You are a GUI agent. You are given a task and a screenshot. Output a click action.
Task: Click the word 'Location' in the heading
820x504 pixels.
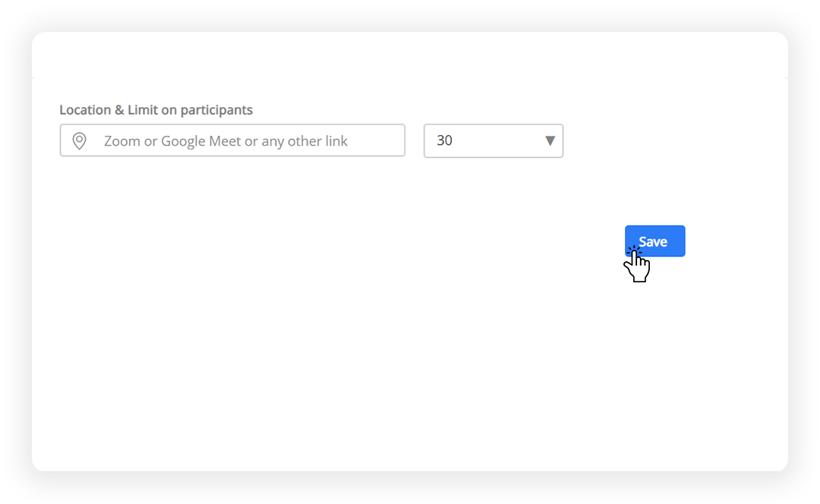tap(85, 110)
